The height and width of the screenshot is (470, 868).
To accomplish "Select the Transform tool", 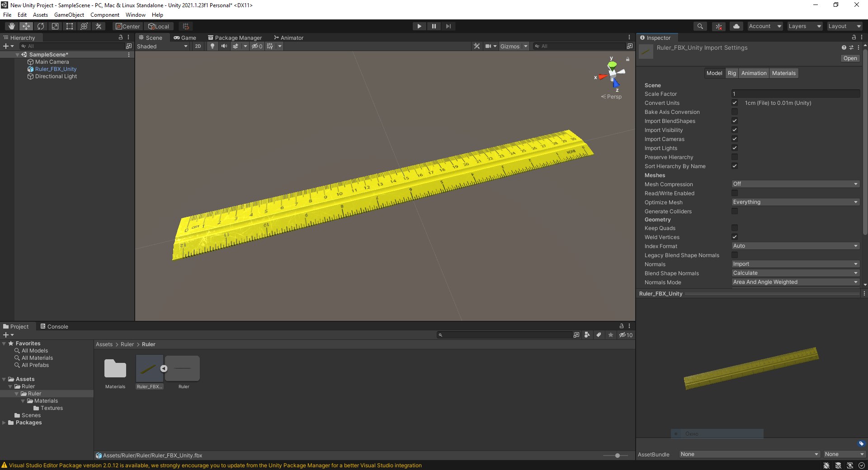I will point(84,26).
